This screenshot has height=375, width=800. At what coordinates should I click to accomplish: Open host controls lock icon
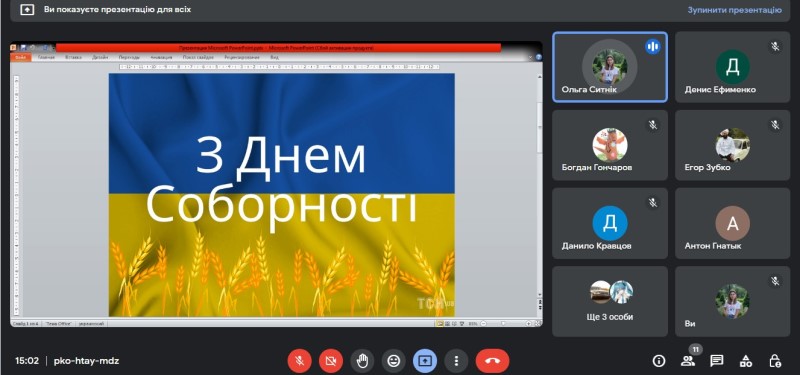[774, 361]
